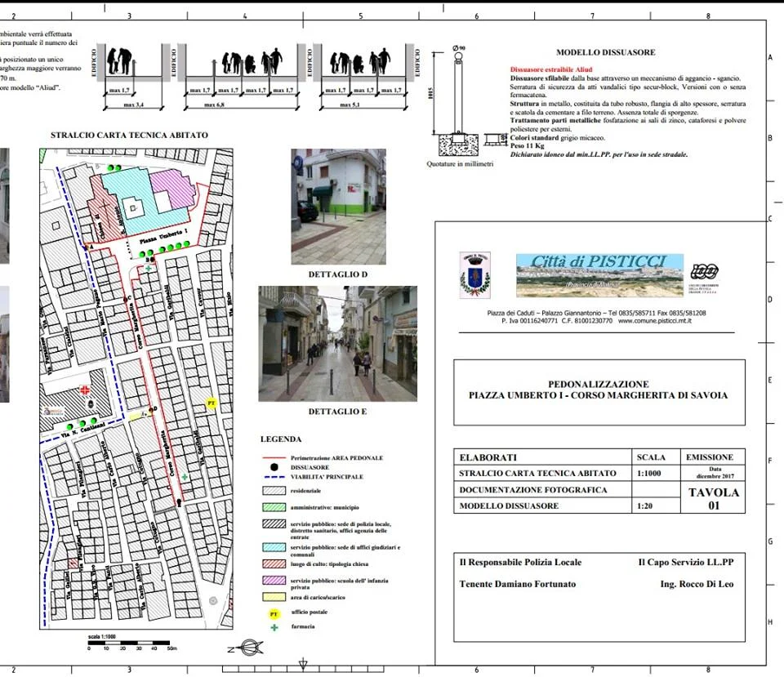Image resolution: width=784 pixels, height=677 pixels.
Task: Click the green farmacia cross in the legend
Action: pyautogui.click(x=274, y=627)
